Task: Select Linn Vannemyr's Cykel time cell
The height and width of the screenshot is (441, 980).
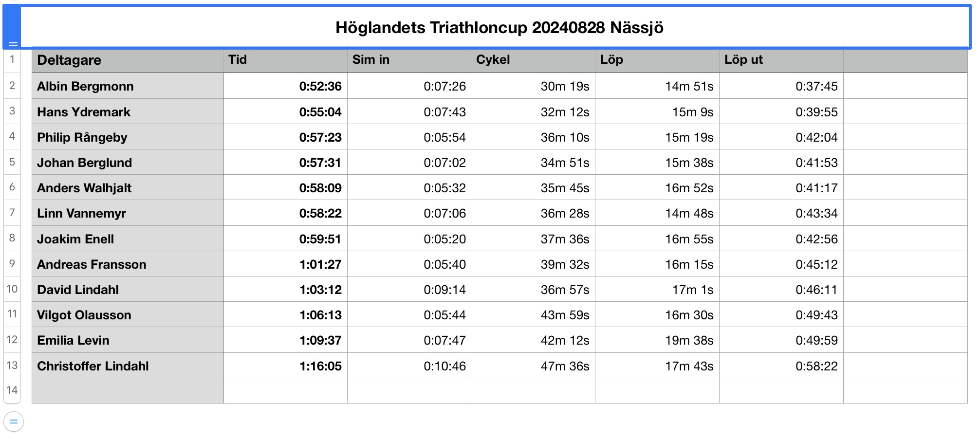Action: coord(564,213)
